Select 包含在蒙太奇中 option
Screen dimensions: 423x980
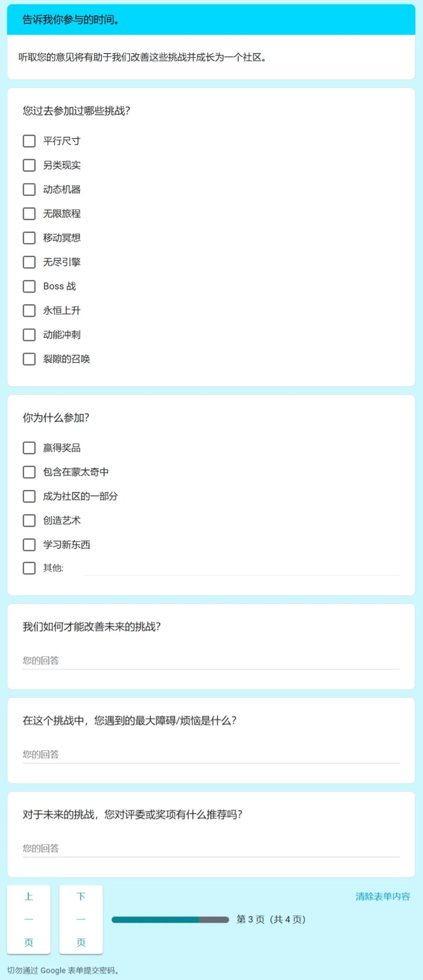click(x=29, y=473)
